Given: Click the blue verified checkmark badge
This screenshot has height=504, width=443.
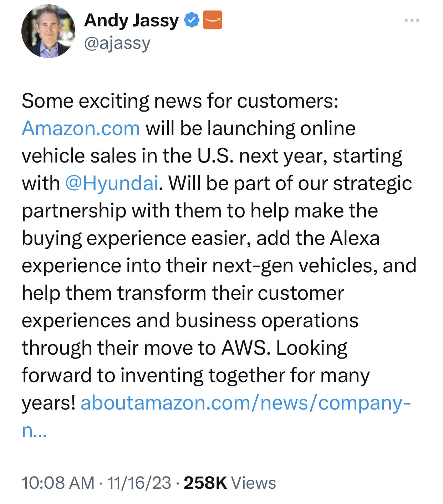Looking at the screenshot, I should 192,20.
